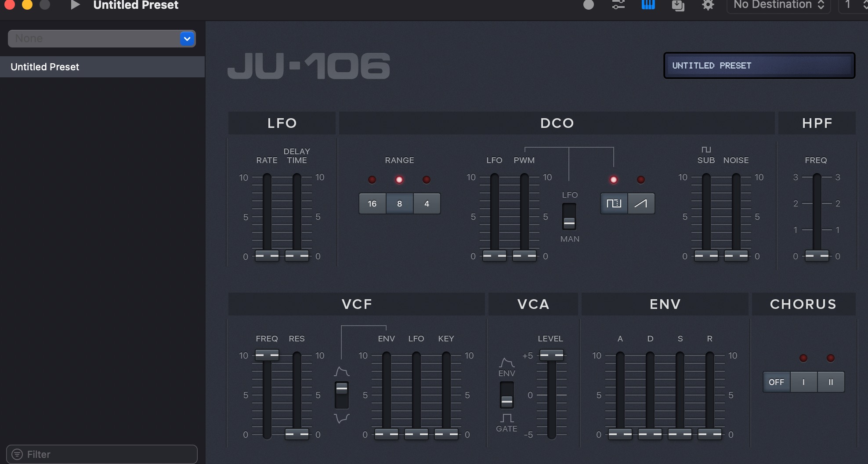Click the DCO PWM slider handle

pyautogui.click(x=524, y=255)
